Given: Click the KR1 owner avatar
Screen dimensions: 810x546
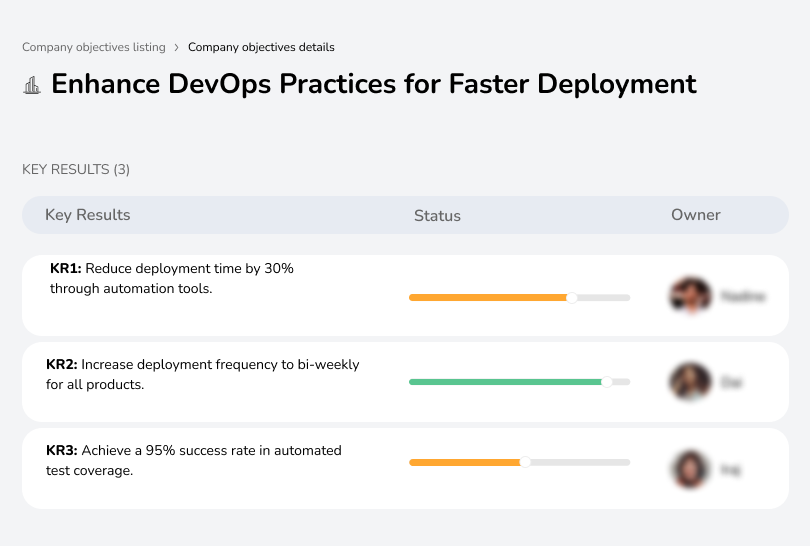Looking at the screenshot, I should (x=690, y=296).
